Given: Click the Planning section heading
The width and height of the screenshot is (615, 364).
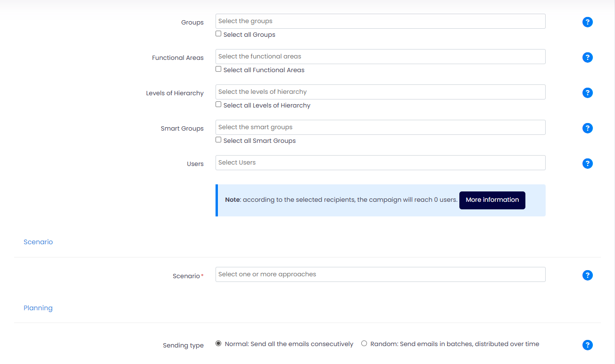Looking at the screenshot, I should point(38,308).
